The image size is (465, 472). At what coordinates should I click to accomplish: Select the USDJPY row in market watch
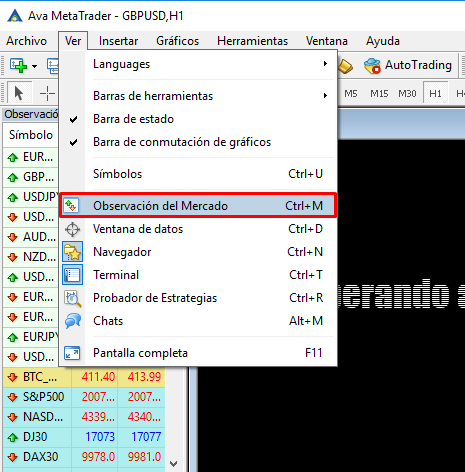[x=31, y=197]
